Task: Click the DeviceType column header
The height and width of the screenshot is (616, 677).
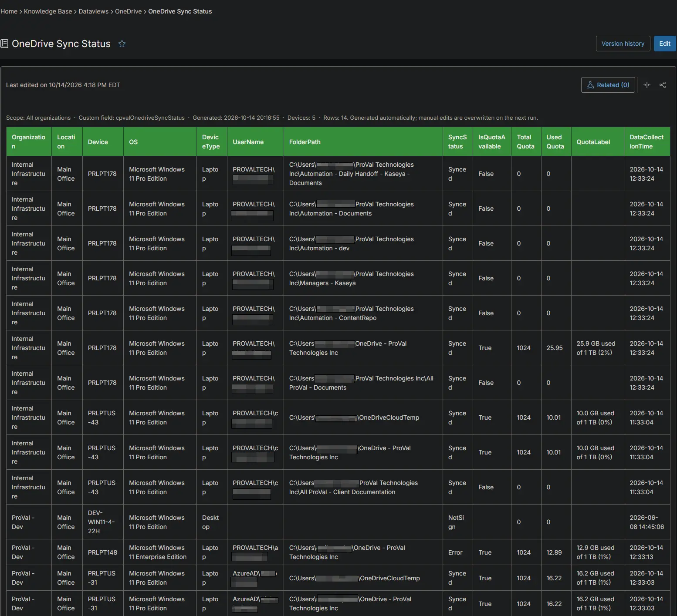Action: click(212, 141)
